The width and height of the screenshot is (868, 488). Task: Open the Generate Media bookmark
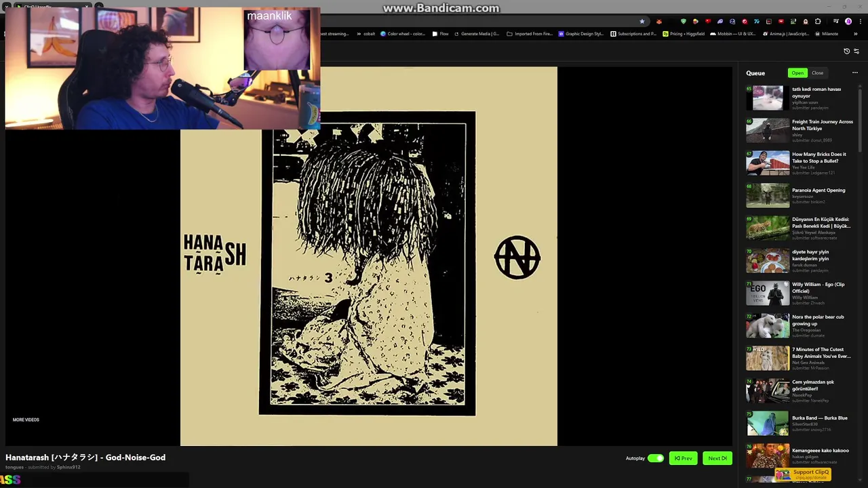(x=476, y=33)
